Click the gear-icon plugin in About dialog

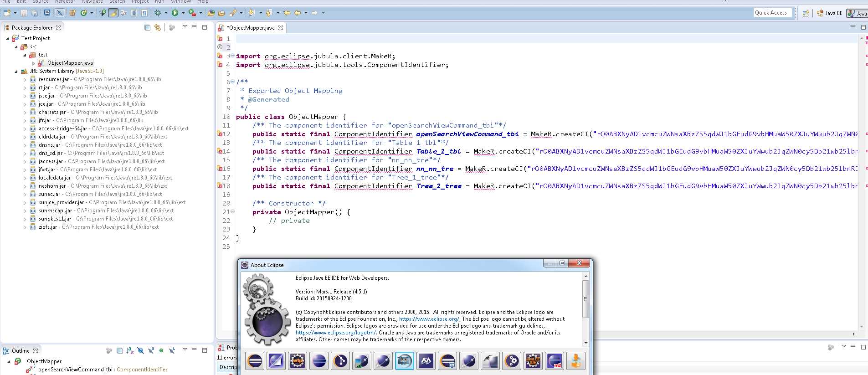click(512, 361)
